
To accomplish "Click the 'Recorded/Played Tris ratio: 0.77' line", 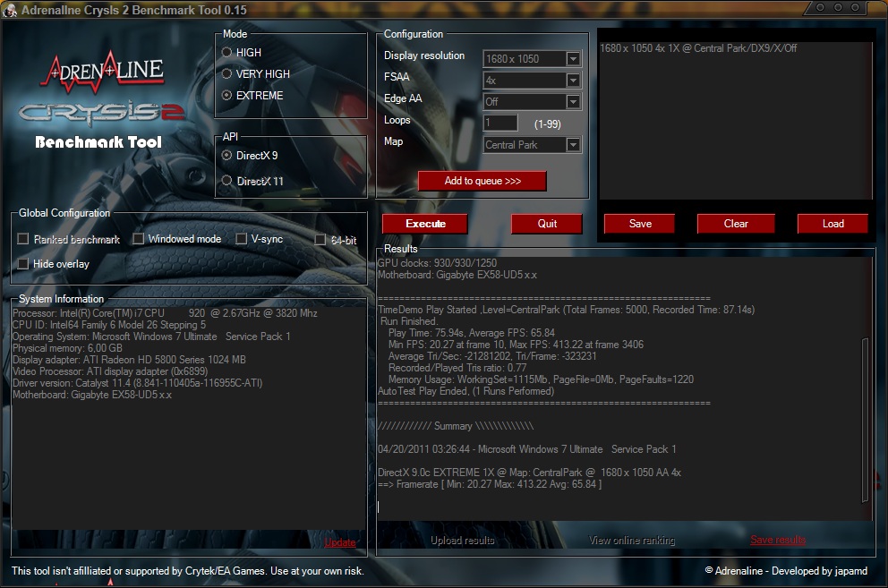I will tap(457, 368).
